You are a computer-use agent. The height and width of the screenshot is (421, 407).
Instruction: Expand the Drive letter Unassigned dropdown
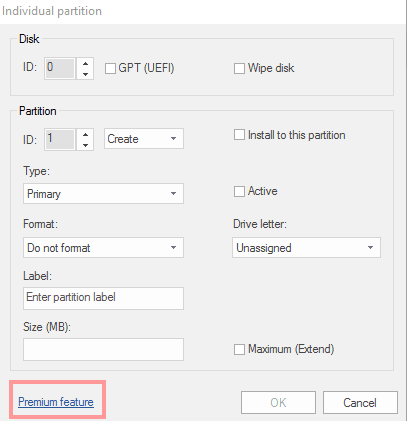(x=306, y=247)
